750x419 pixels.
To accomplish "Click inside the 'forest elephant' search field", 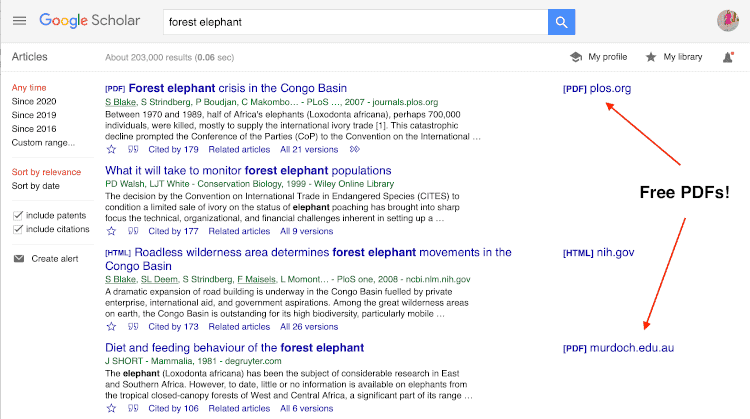I will [355, 22].
